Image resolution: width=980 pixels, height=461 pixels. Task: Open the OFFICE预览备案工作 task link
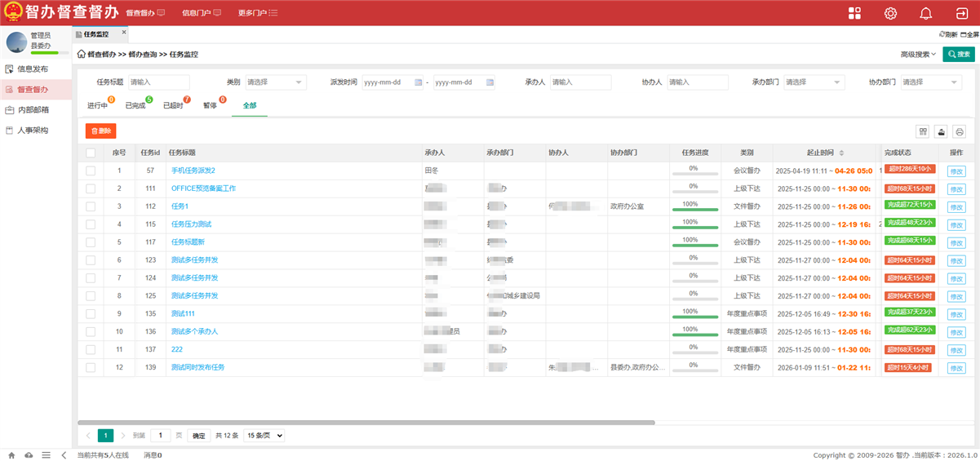coord(203,188)
